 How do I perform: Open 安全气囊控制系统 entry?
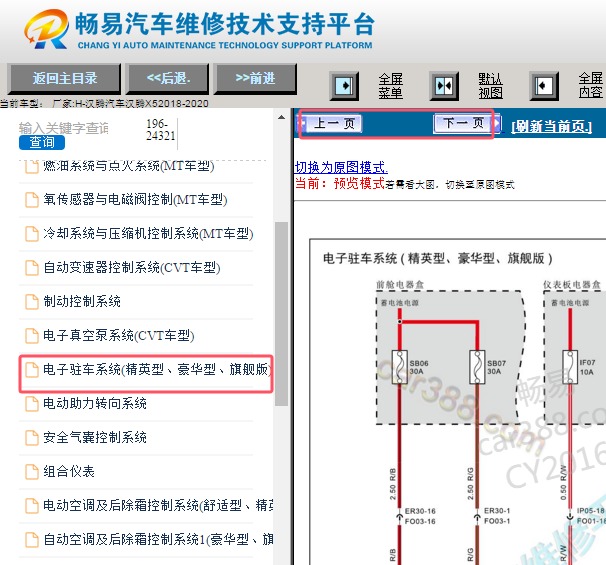pyautogui.click(x=95, y=437)
